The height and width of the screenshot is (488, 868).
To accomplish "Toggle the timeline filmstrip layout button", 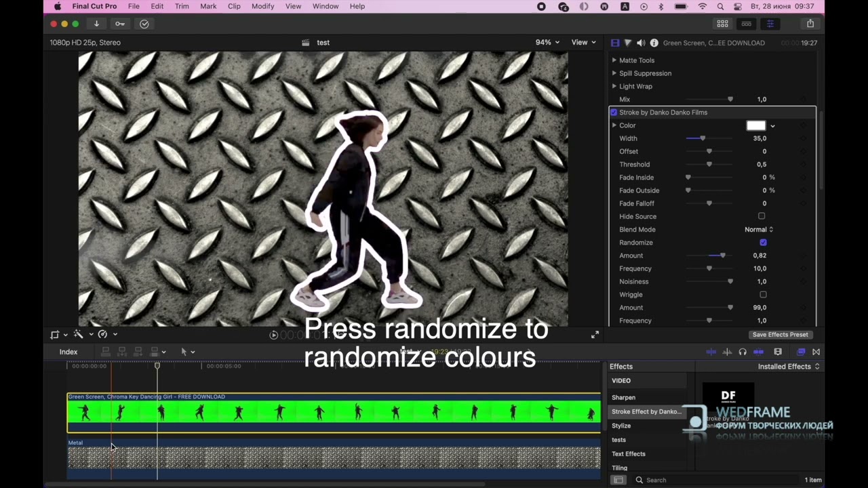I will 747,24.
